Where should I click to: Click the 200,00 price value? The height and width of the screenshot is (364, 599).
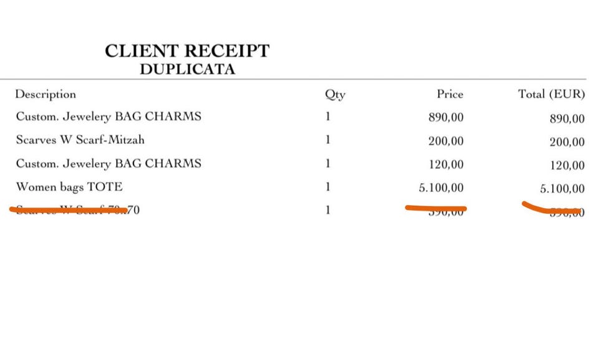pos(446,141)
